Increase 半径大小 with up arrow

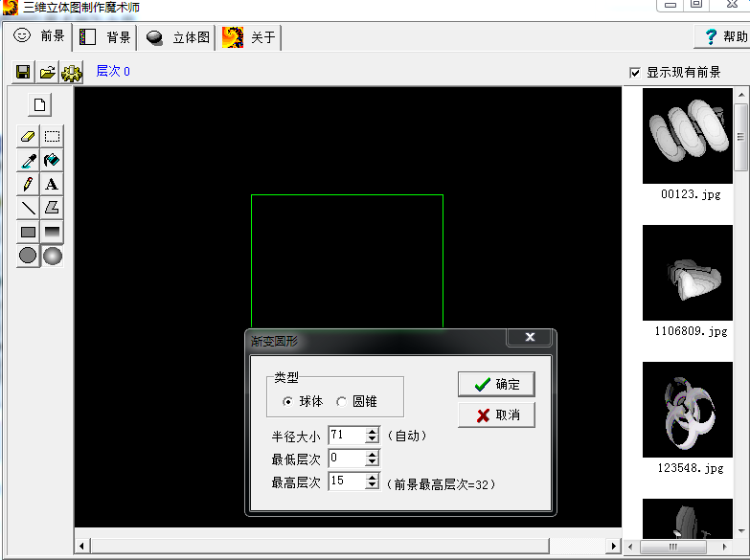click(372, 432)
